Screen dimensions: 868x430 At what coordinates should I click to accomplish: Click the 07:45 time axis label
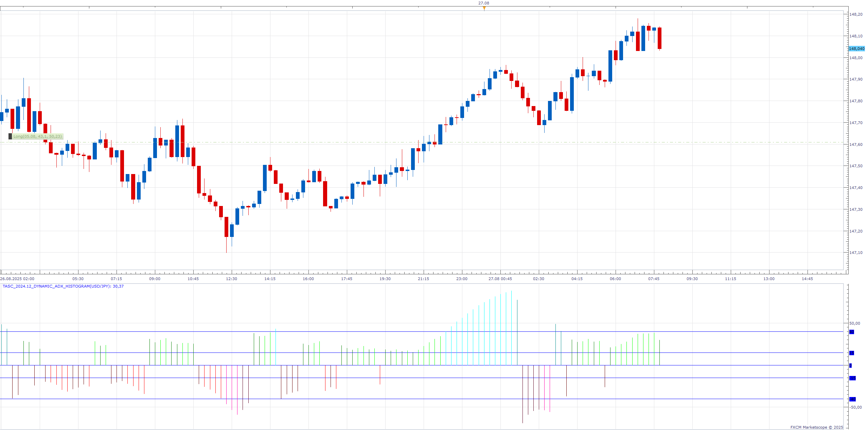pos(654,279)
